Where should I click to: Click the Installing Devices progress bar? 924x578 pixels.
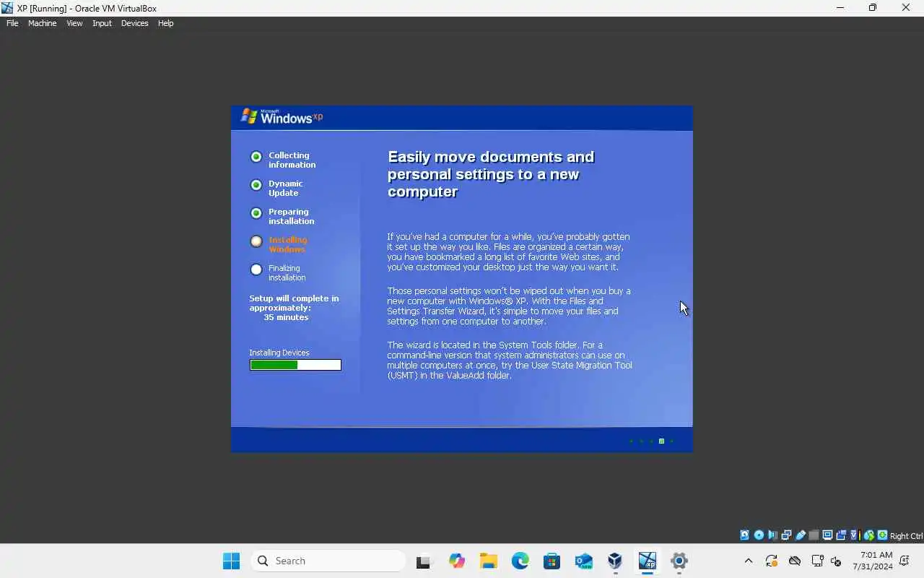pos(295,365)
